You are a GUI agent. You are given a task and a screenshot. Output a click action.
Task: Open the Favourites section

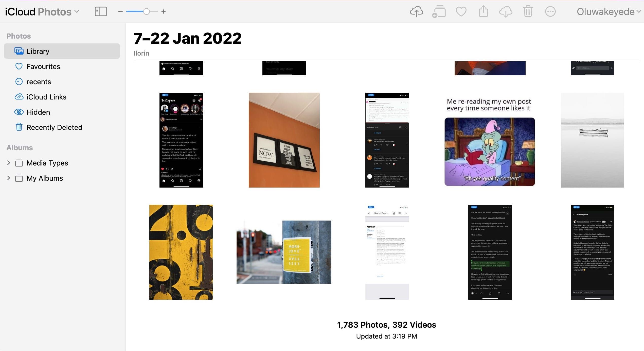(x=43, y=66)
